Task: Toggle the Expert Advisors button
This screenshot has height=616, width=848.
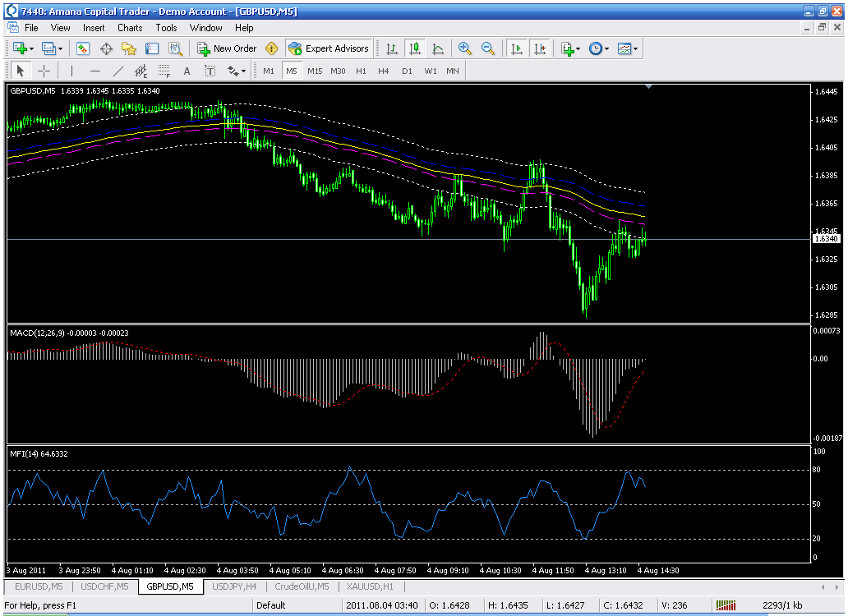Action: pyautogui.click(x=329, y=48)
